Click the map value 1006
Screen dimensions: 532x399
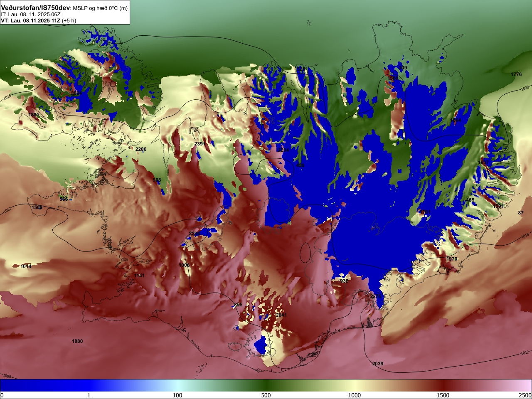point(184,265)
